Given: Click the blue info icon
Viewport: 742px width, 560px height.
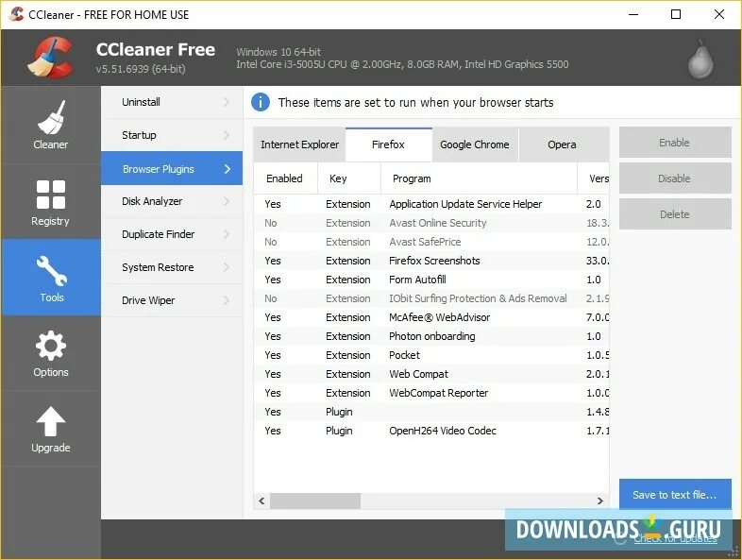Looking at the screenshot, I should point(261,102).
